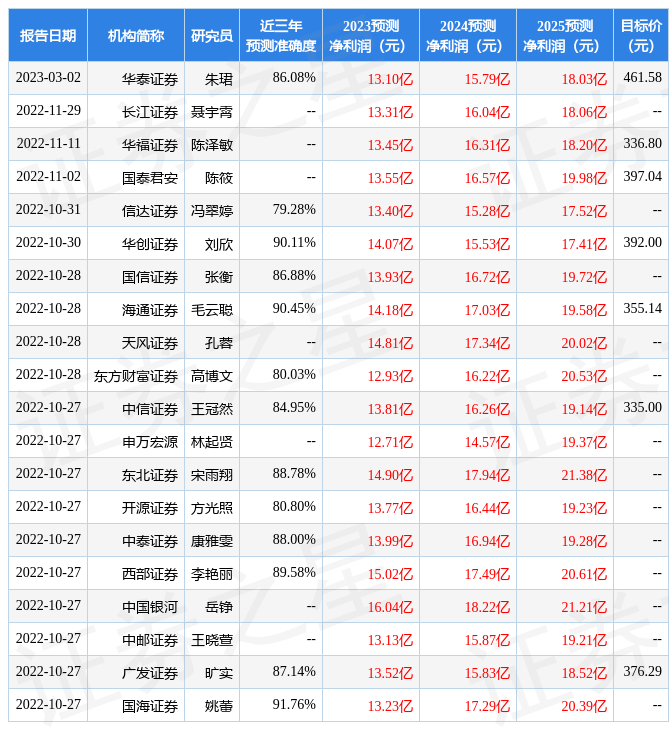
Task: Select the 2023预测净利润 column header
Action: tap(371, 35)
